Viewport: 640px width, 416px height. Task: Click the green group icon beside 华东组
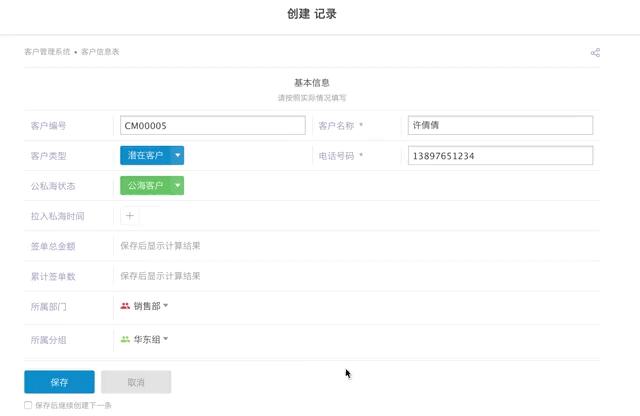[x=125, y=340]
